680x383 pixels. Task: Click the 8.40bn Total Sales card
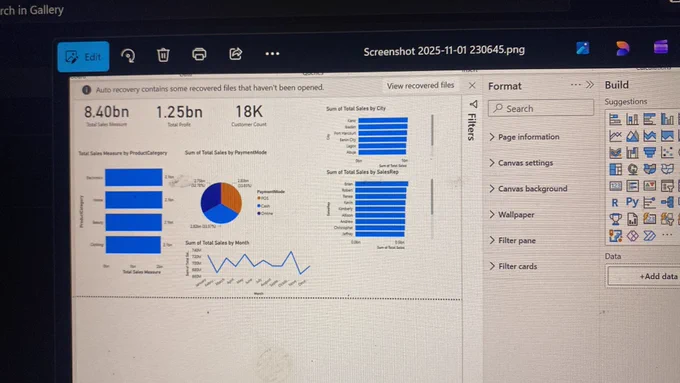tap(106, 115)
